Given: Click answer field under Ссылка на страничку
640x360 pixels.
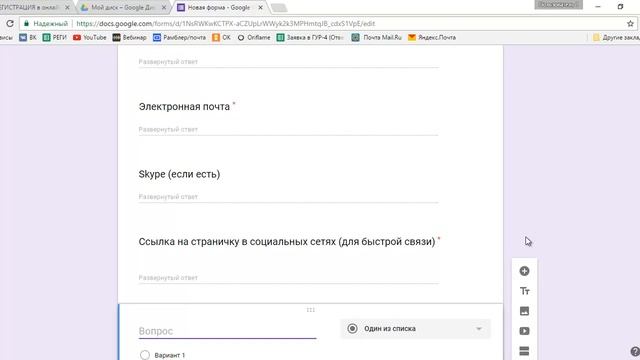Looking at the screenshot, I should tap(288, 278).
